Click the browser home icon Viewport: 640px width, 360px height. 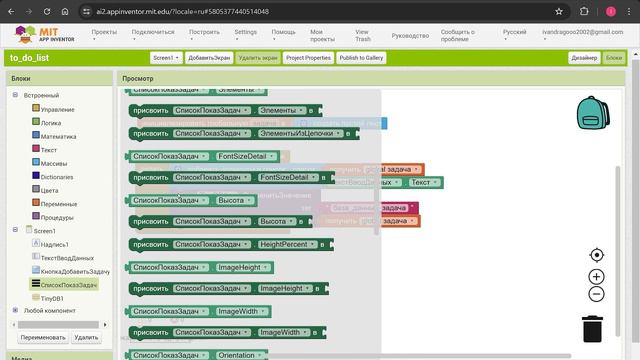coord(65,11)
